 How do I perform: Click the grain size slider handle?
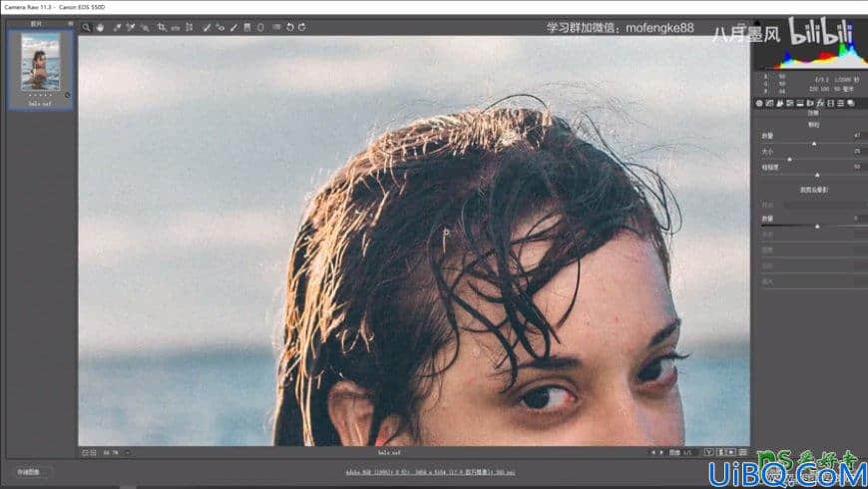pyautogui.click(x=790, y=159)
